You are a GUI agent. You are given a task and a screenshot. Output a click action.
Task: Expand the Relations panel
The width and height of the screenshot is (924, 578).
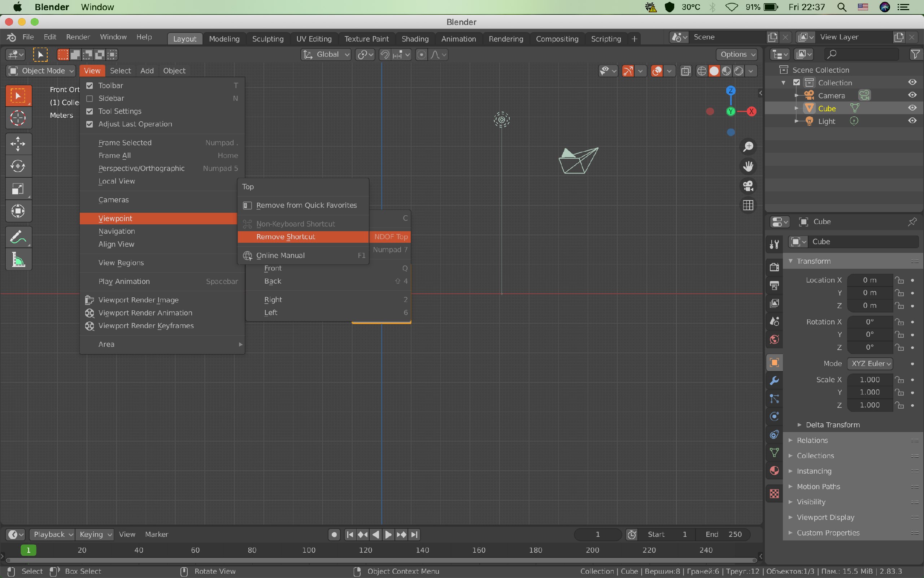812,440
